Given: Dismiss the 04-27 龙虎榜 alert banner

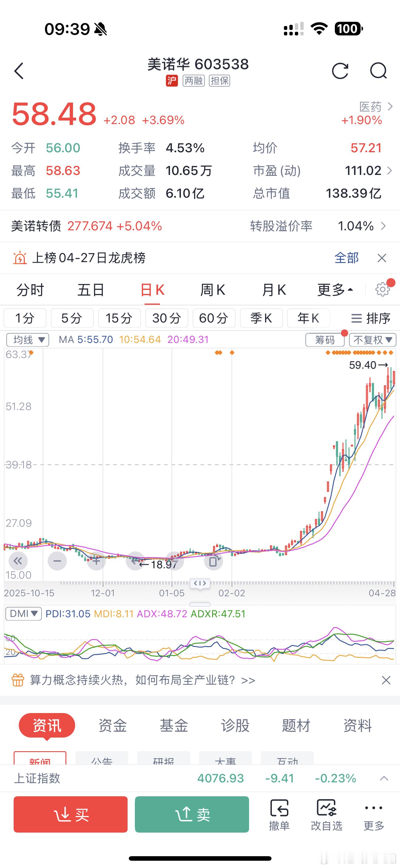Looking at the screenshot, I should tap(382, 258).
